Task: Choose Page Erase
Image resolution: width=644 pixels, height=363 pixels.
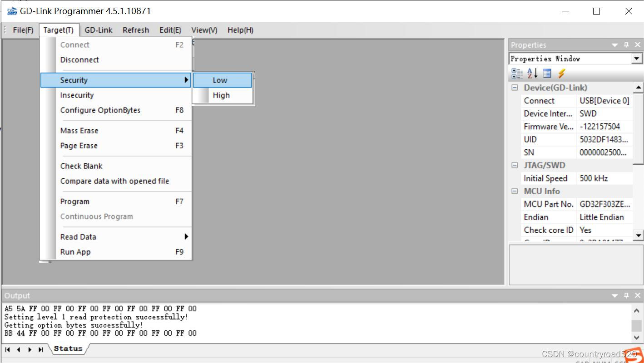Action: 116,145
